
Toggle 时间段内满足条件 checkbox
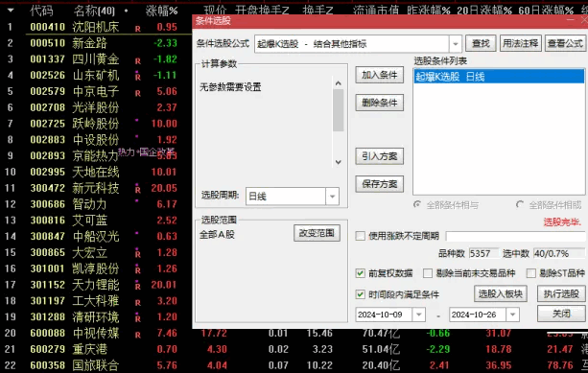pos(360,294)
